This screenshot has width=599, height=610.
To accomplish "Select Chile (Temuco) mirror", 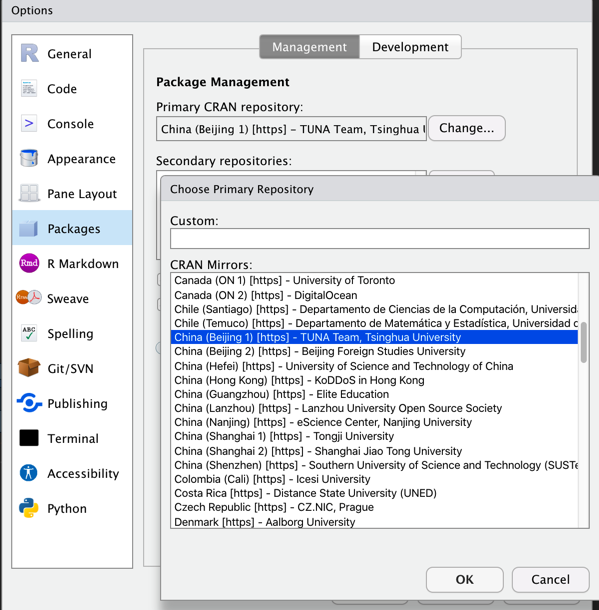I will [374, 323].
